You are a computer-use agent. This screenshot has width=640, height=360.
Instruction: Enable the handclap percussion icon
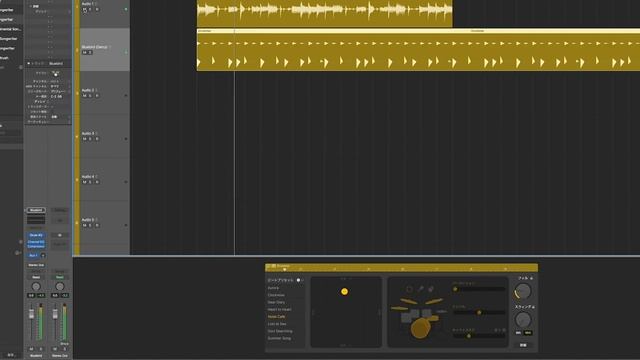(x=431, y=289)
